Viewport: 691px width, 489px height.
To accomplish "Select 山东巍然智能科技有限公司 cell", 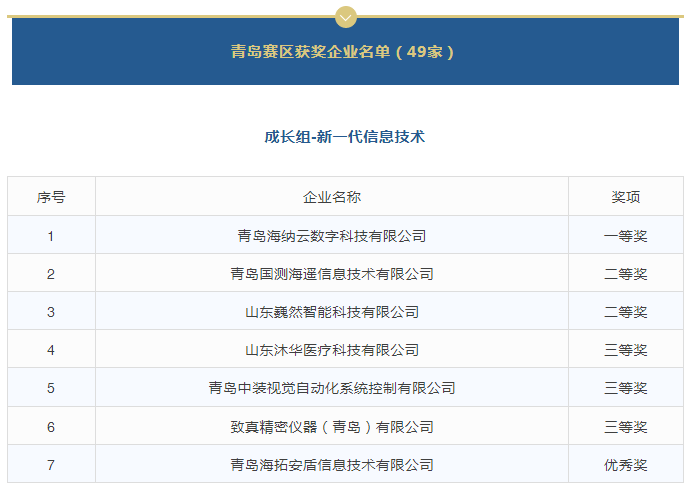I will tap(332, 312).
